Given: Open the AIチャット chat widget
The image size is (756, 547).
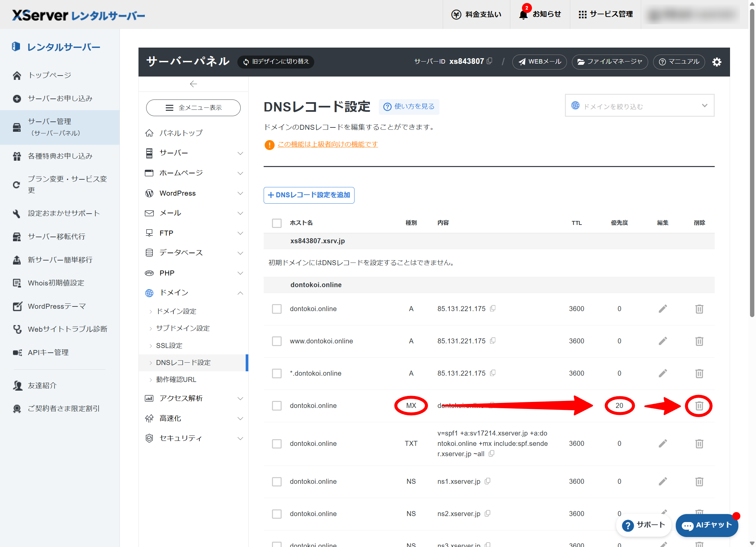Looking at the screenshot, I should point(707,525).
